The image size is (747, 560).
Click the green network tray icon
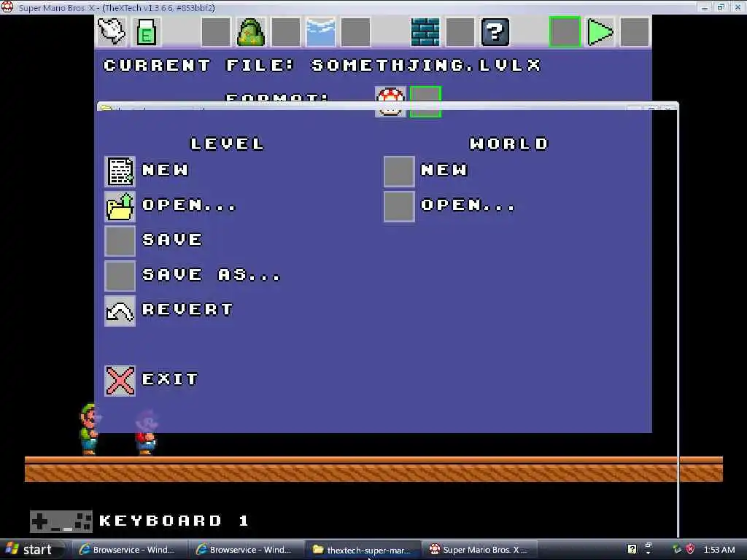[676, 549]
